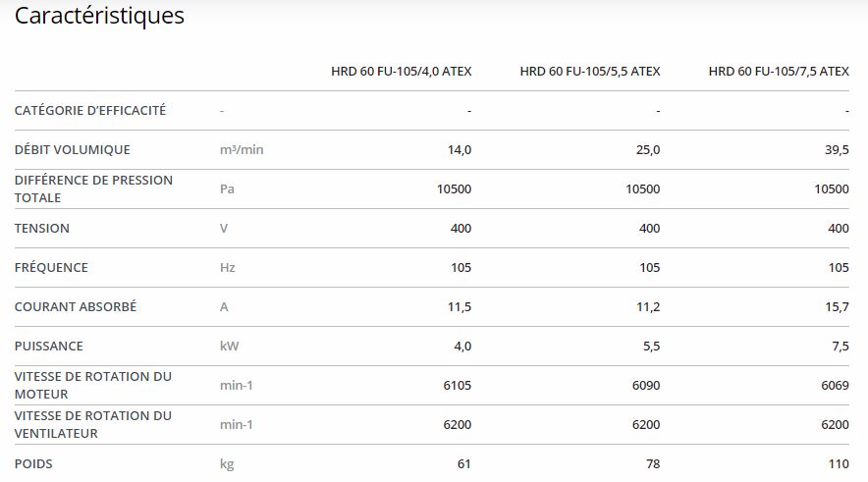Image resolution: width=868 pixels, height=482 pixels.
Task: Select the HRD 60 FU-105/5,5 ATEX column header
Action: [589, 71]
